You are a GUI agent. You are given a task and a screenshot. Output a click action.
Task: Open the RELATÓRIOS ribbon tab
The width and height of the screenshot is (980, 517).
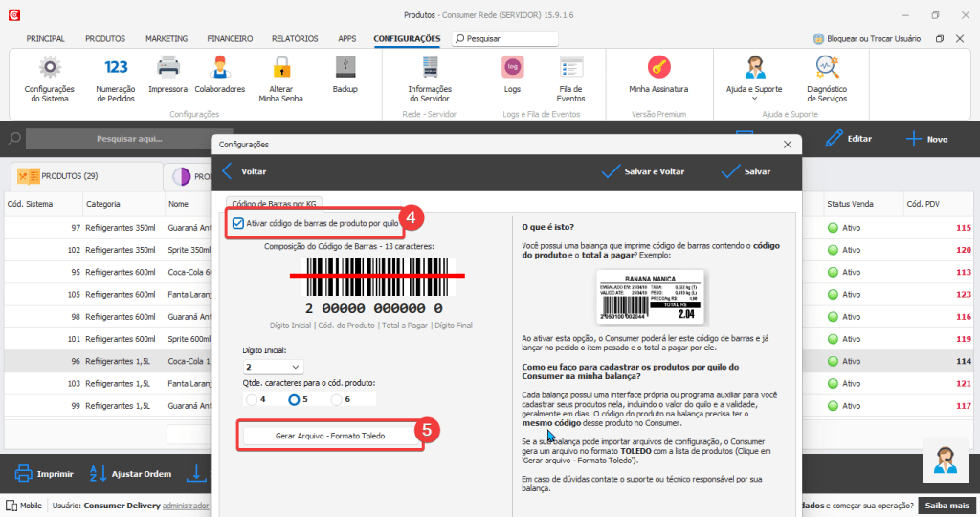[x=295, y=39]
